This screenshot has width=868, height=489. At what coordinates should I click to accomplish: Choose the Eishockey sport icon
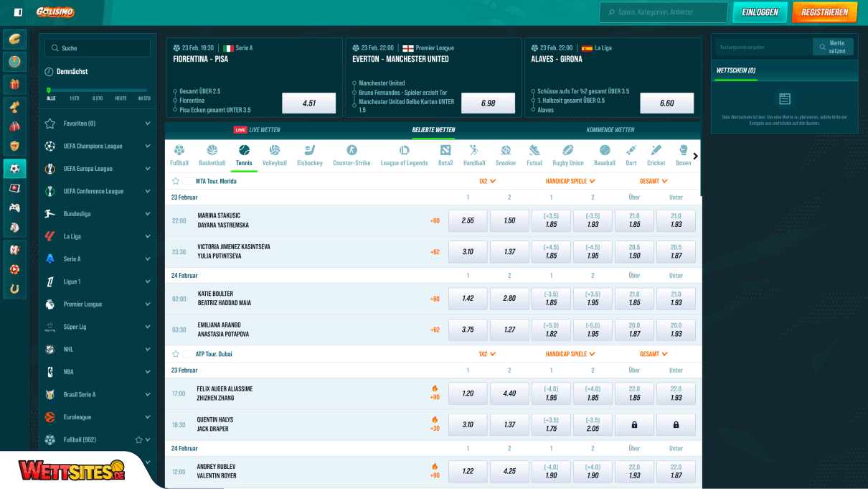coord(309,154)
